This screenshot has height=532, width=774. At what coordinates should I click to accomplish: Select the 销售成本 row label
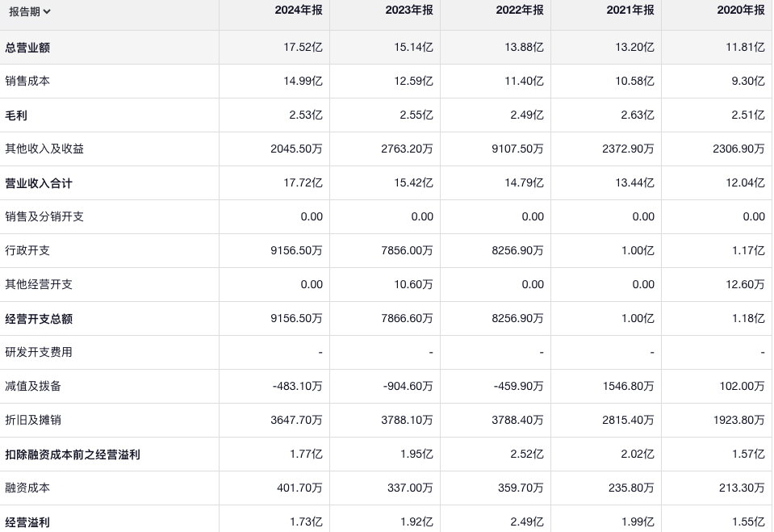pos(27,82)
